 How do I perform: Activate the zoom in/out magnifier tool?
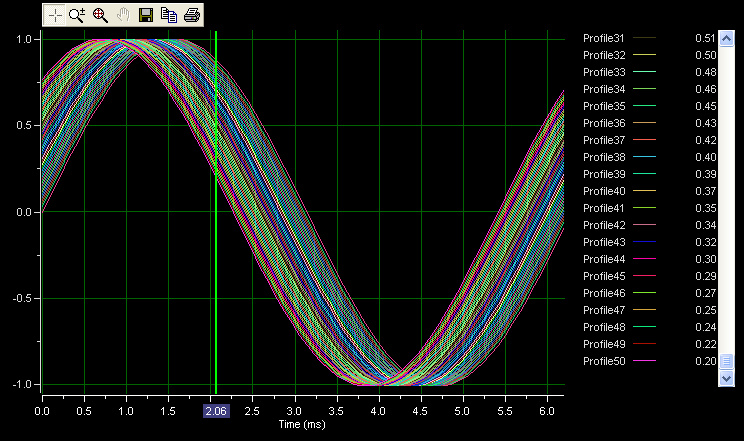(77, 15)
